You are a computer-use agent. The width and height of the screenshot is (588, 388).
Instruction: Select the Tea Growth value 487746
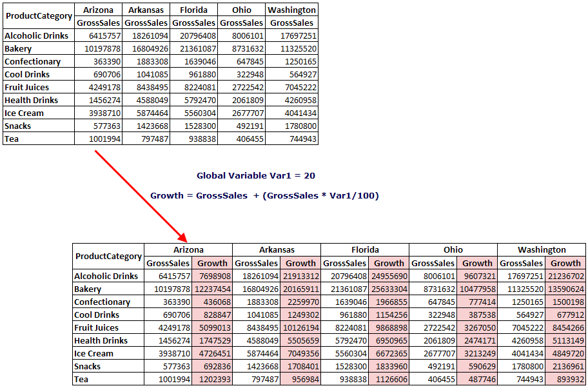477,379
